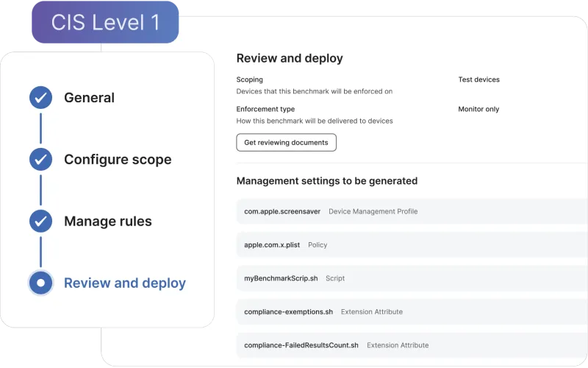Click the Manage rules checkmark icon
This screenshot has width=588, height=368.
pyautogui.click(x=41, y=222)
